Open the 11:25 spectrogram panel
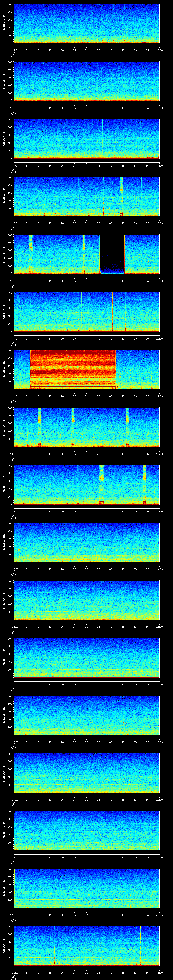 pos(86,657)
